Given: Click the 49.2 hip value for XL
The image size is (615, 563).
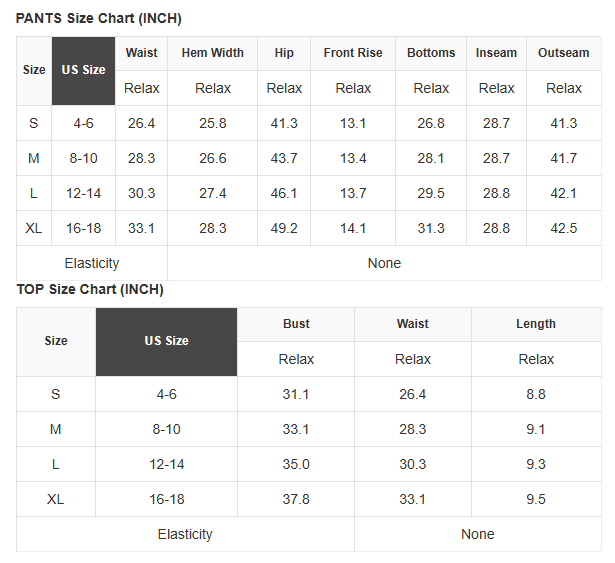Looking at the screenshot, I should tap(284, 228).
